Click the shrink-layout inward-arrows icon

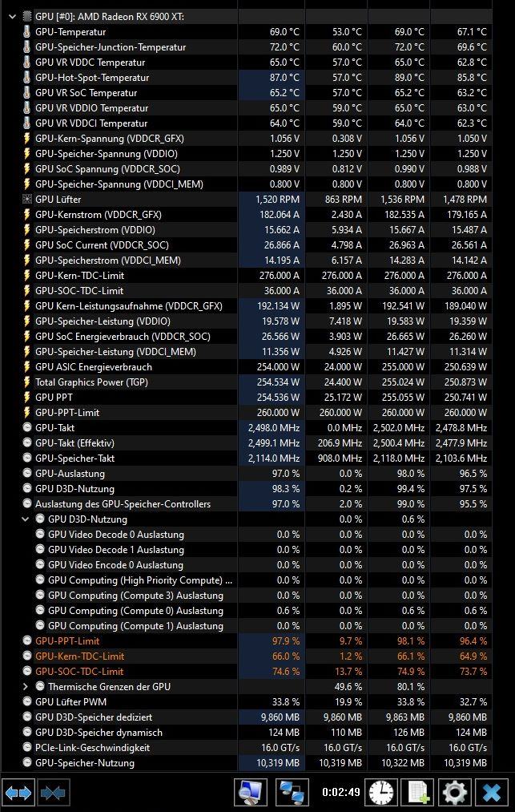coord(54,792)
